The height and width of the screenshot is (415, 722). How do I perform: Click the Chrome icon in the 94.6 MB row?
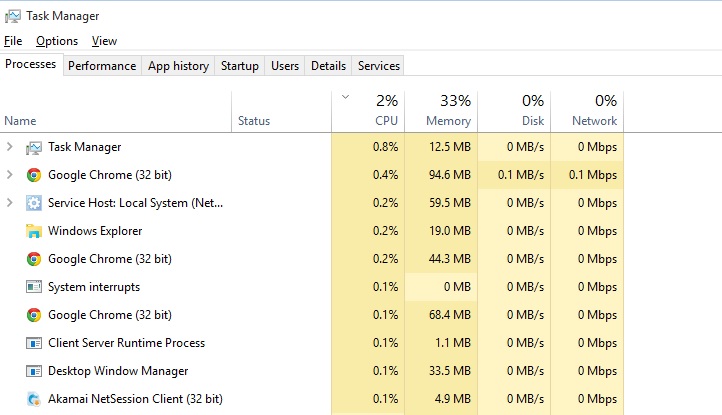(34, 175)
